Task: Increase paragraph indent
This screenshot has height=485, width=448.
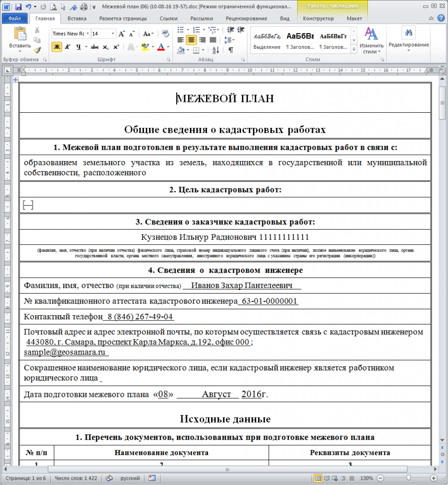Action: [x=241, y=30]
